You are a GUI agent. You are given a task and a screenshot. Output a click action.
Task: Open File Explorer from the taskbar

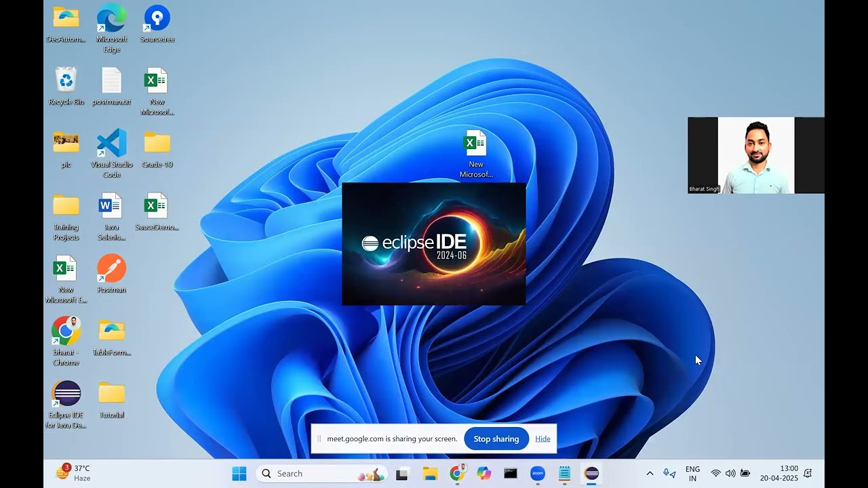[430, 474]
